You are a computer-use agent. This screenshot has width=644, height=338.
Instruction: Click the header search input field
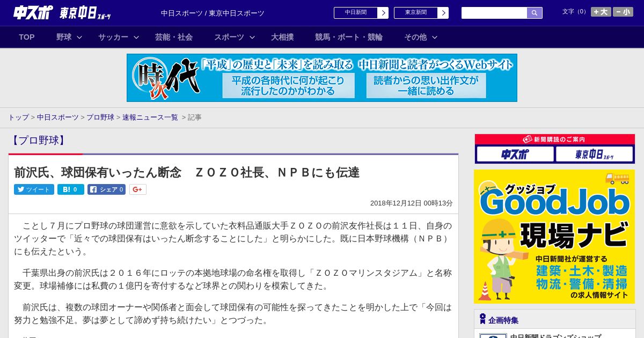point(494,13)
